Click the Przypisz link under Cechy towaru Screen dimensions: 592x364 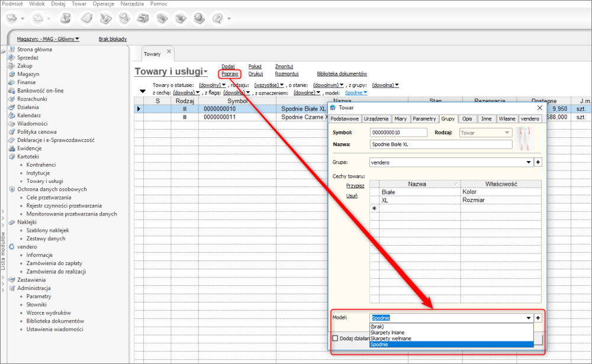tap(355, 185)
